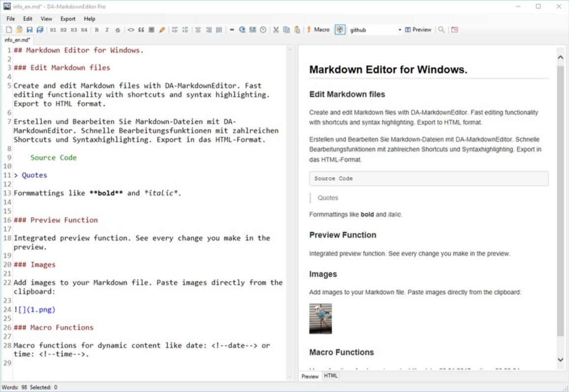Viewport: 569px width, 392px height.
Task: Apply italic formatting with the I icon
Action: coord(107,30)
